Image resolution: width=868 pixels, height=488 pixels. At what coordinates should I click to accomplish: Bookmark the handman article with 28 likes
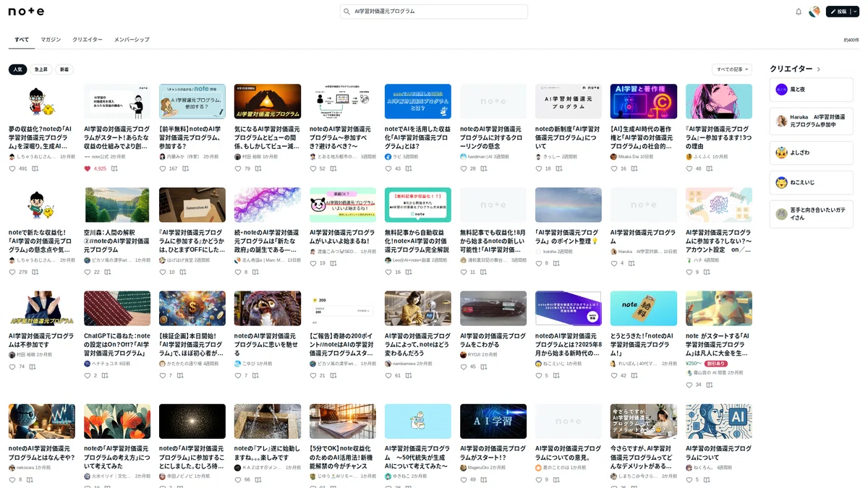click(x=484, y=168)
